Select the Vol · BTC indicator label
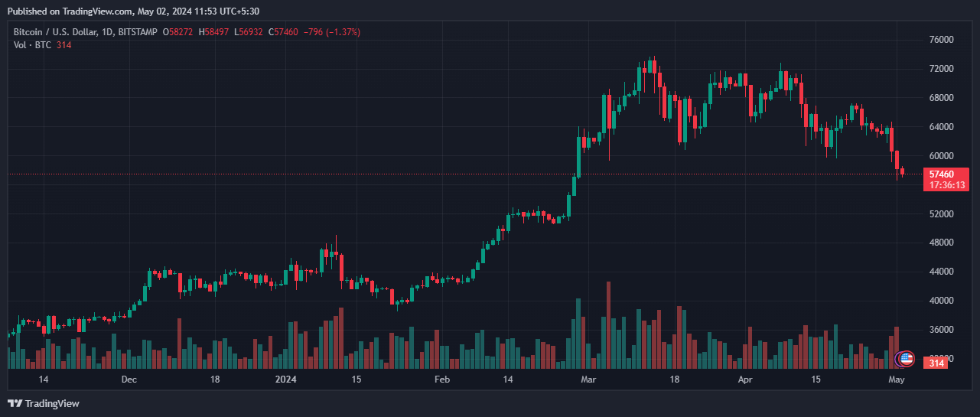 [x=32, y=45]
